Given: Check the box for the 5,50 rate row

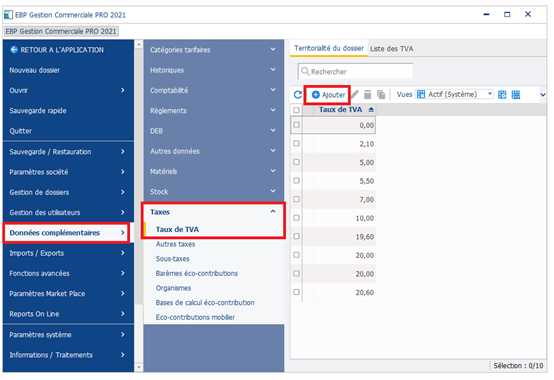Looking at the screenshot, I should tap(296, 181).
